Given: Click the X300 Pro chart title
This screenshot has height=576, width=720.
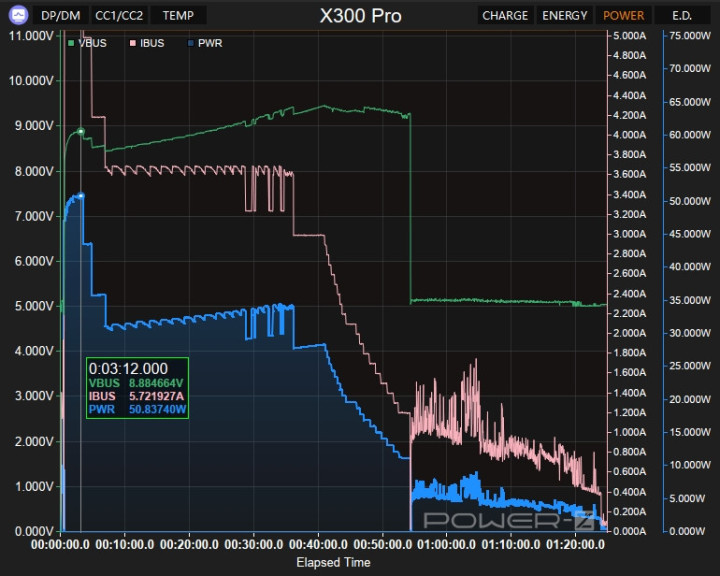Looking at the screenshot, I should coord(360,16).
